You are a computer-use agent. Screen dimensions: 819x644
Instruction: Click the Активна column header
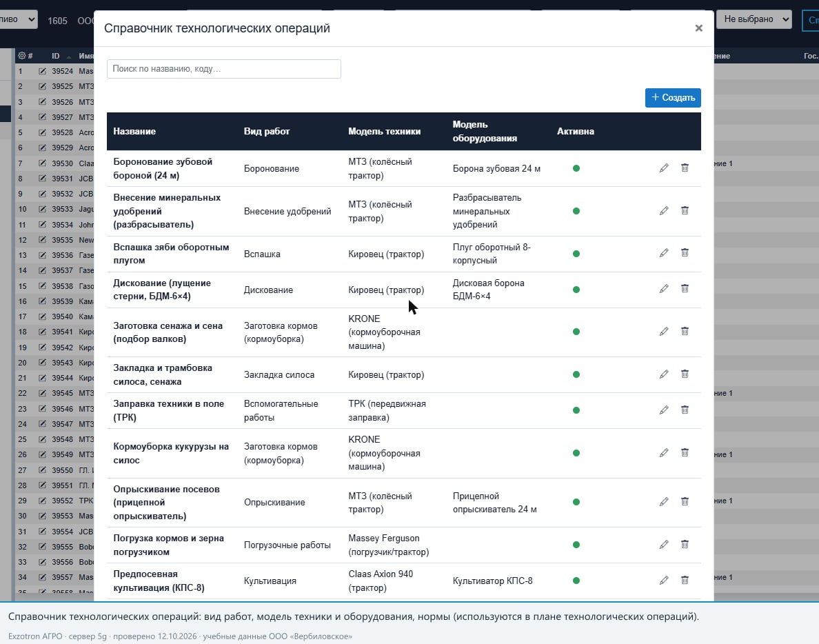pos(576,132)
